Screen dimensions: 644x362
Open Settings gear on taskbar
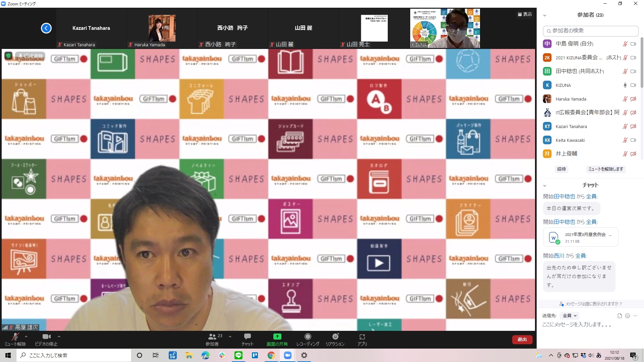pos(304,355)
